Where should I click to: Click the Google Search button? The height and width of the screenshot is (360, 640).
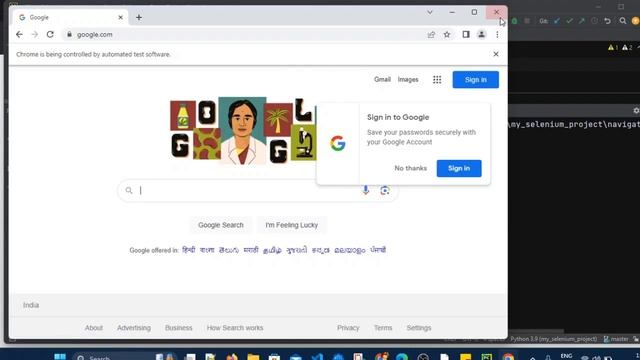click(x=221, y=225)
